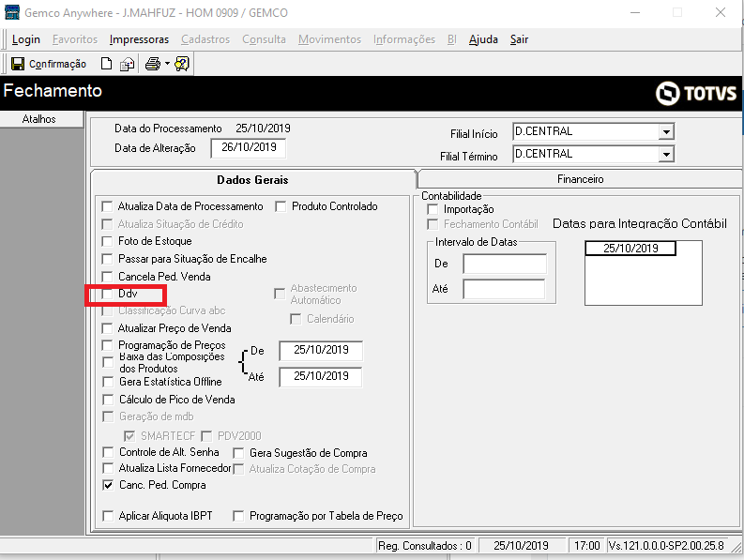
Task: Check Baixa das Composições dos Produtos
Action: point(108,362)
